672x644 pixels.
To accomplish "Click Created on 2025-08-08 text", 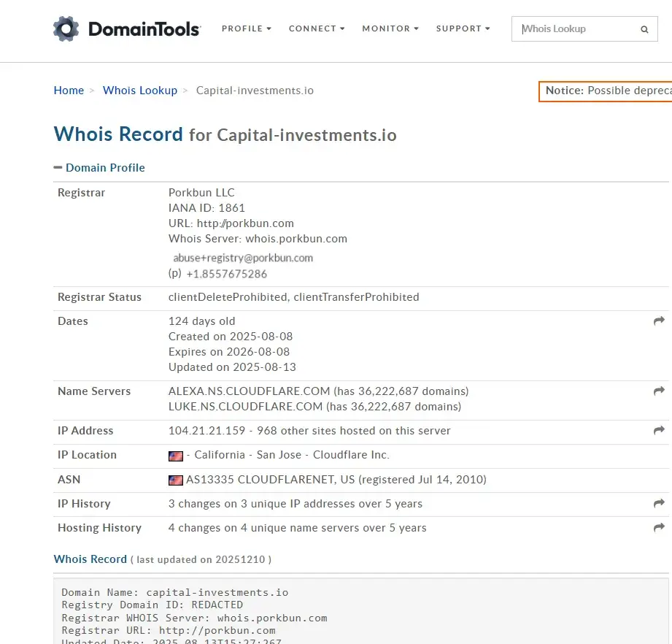I will pyautogui.click(x=231, y=337).
